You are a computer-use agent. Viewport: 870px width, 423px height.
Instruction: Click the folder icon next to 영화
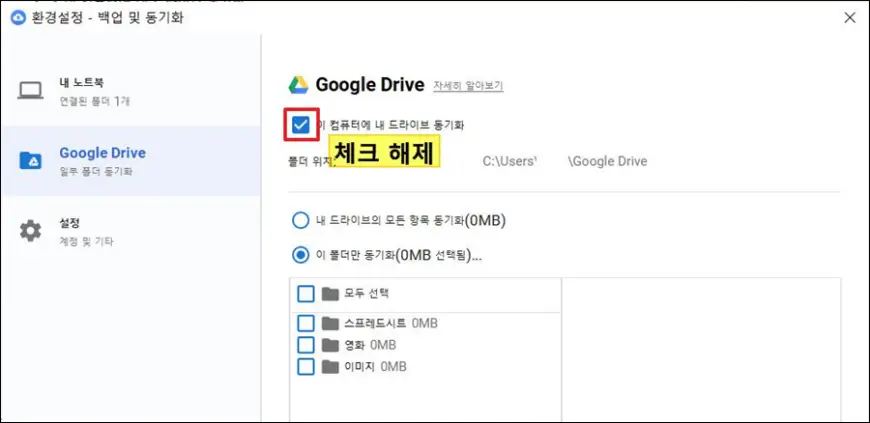pyautogui.click(x=331, y=345)
